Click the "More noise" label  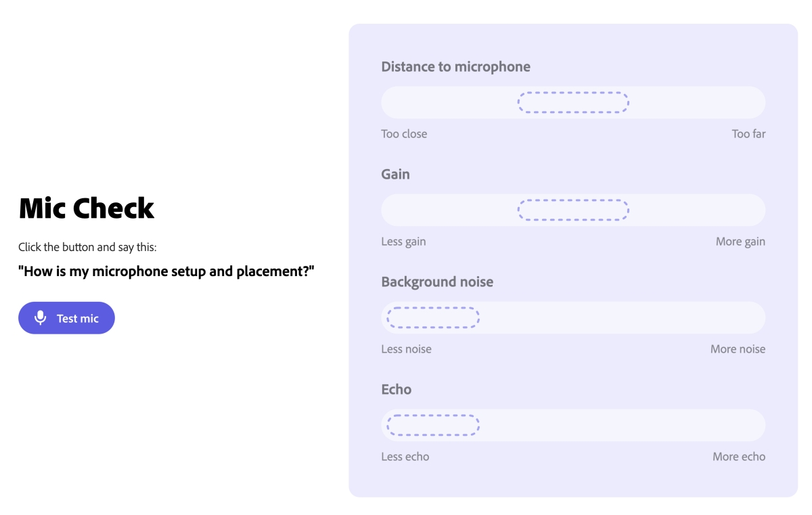click(x=738, y=349)
